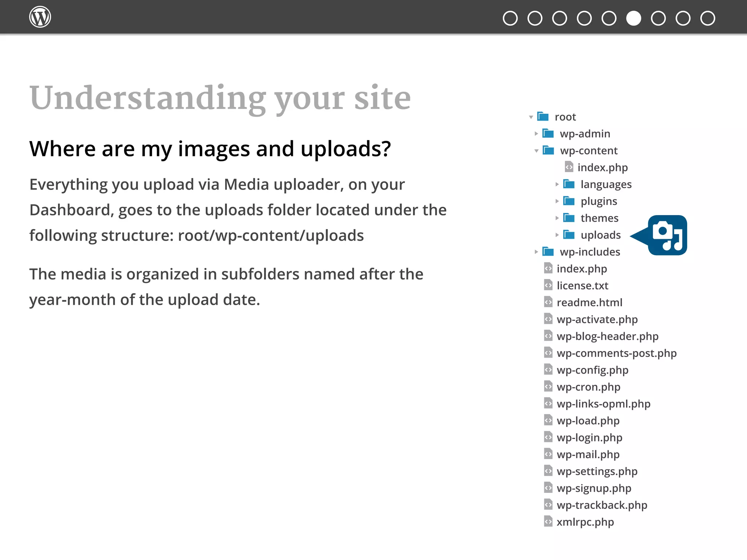Select the wp-content folder label
Viewport: 747px width, 560px height.
(589, 151)
